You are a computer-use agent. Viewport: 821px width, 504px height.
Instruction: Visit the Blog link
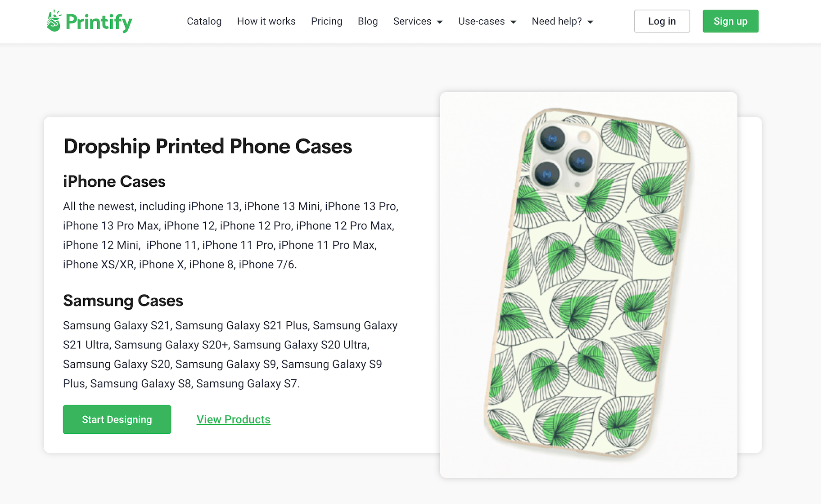click(367, 21)
